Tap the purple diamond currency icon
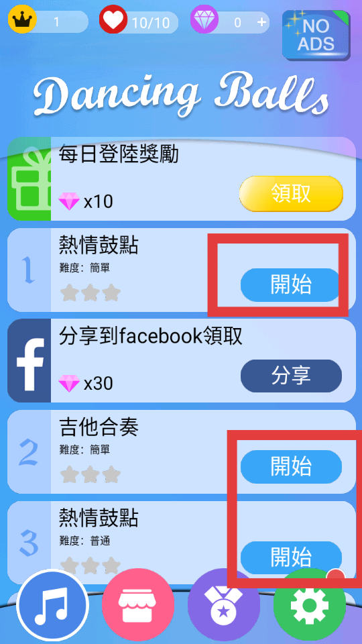The width and height of the screenshot is (362, 644). pyautogui.click(x=204, y=21)
